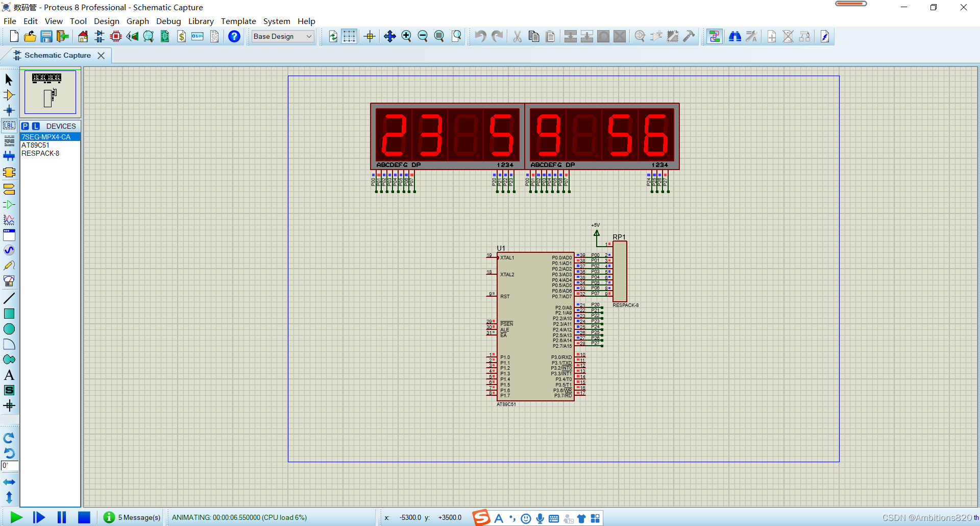
Task: Flip horizontally with X-mirror button
Action: click(x=9, y=482)
